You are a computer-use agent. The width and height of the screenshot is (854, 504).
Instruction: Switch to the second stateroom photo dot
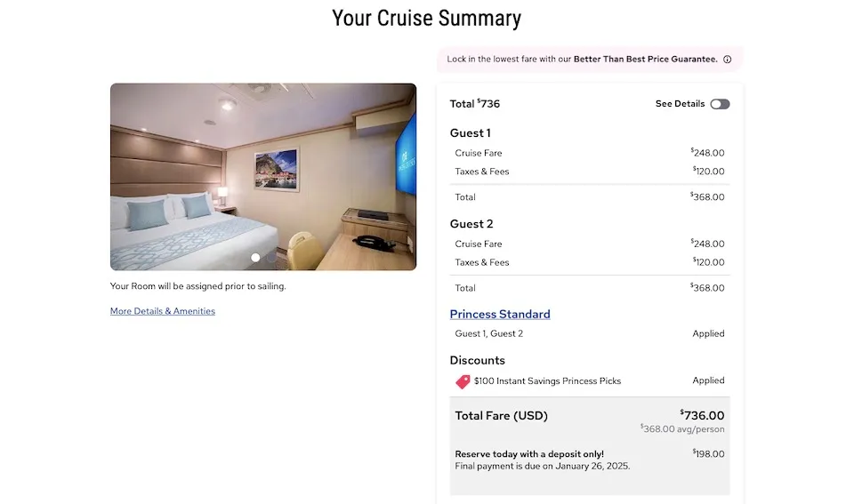pos(270,258)
